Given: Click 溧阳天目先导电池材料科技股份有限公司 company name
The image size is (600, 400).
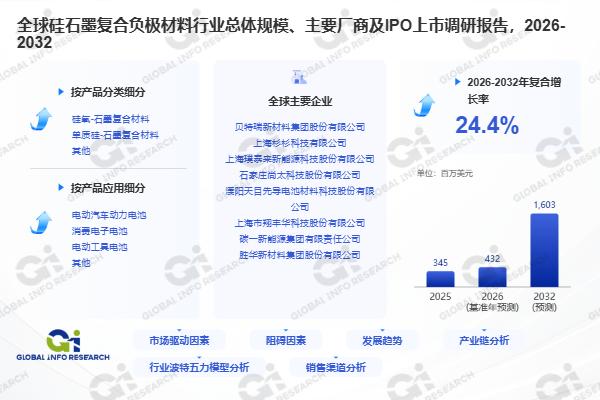Looking at the screenshot, I should (x=300, y=199).
